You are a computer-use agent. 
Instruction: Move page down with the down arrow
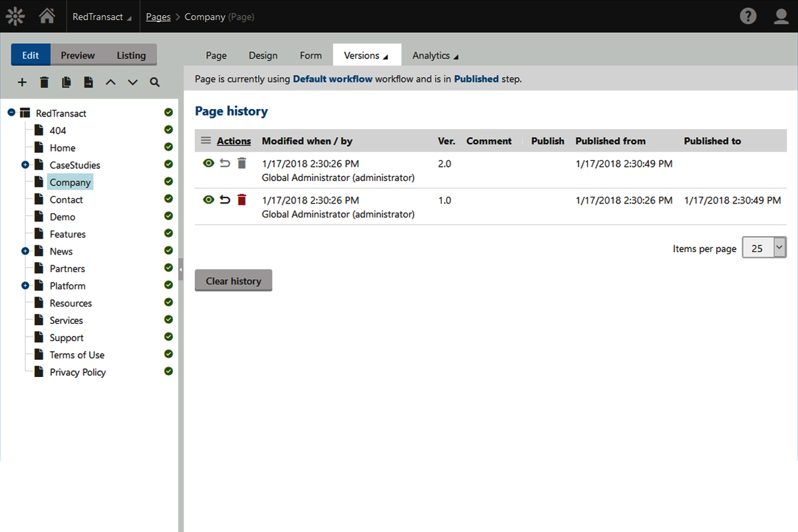click(132, 82)
